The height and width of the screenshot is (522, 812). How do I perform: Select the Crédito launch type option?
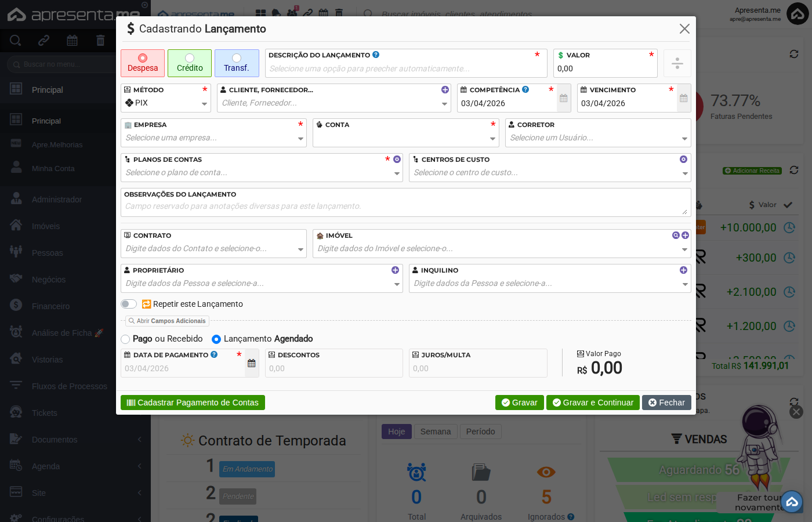190,62
